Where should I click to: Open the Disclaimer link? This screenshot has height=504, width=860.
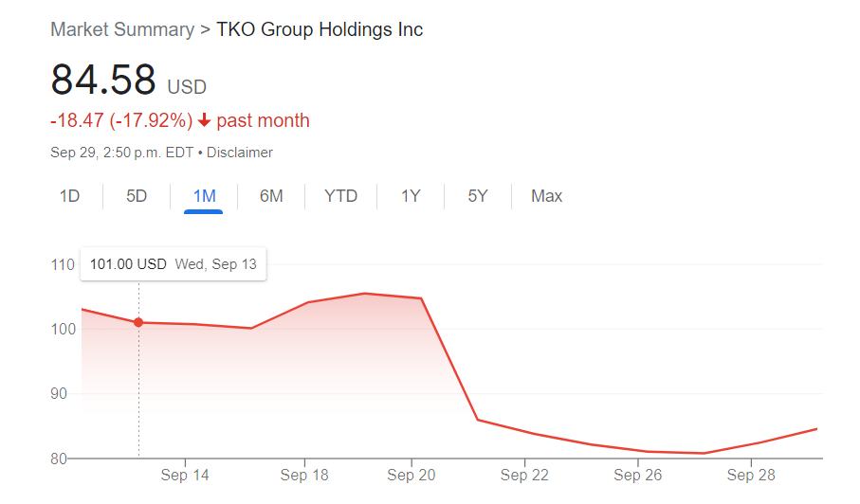(x=240, y=152)
